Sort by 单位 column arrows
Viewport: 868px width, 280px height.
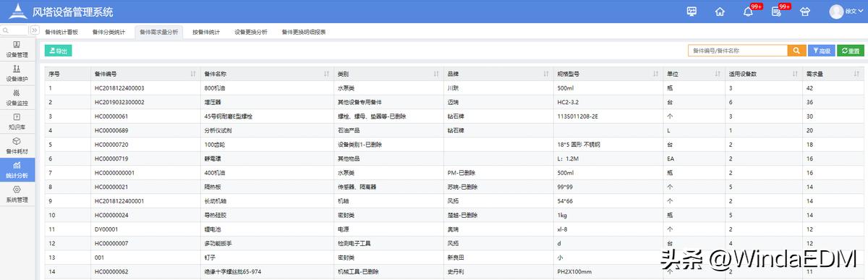pyautogui.click(x=718, y=74)
